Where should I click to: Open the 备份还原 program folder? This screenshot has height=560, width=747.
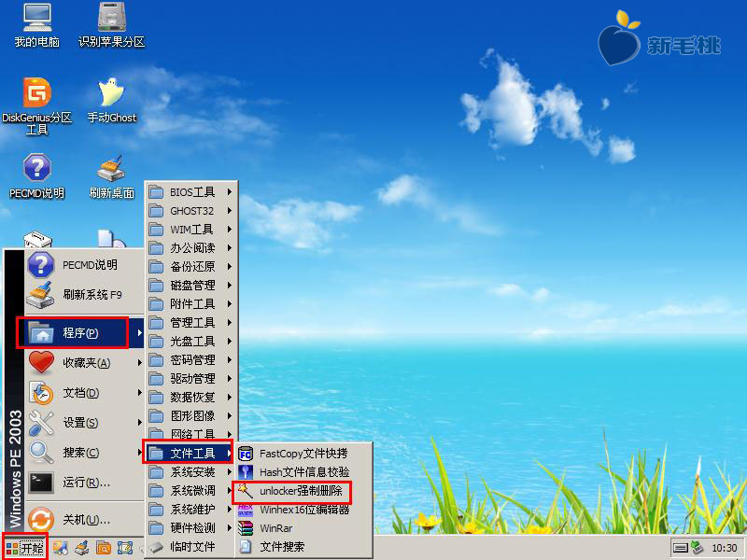(191, 267)
